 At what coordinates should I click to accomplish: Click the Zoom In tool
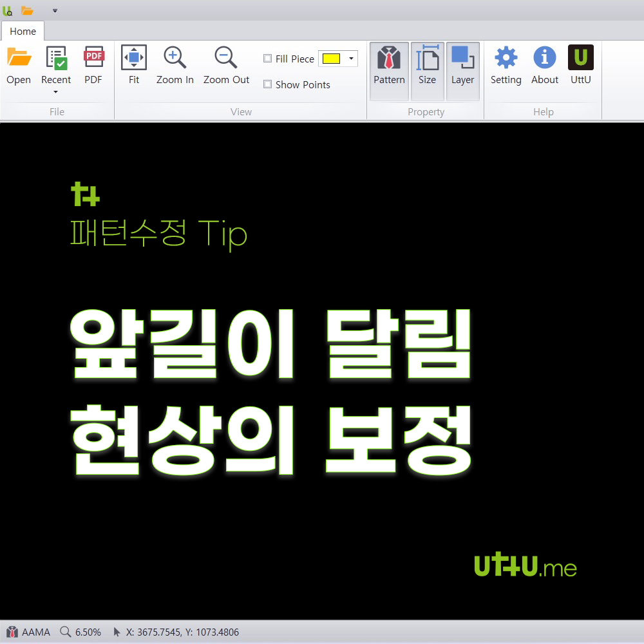point(175,64)
